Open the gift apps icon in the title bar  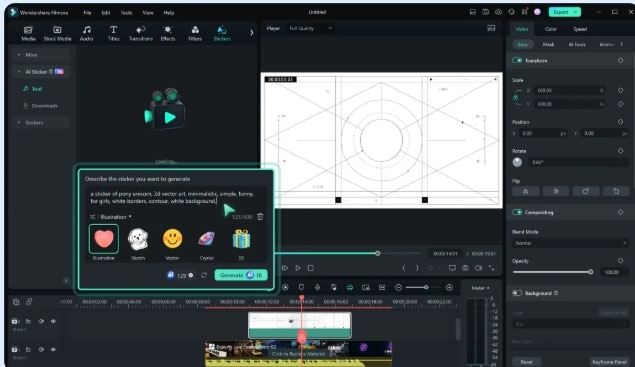[524, 12]
